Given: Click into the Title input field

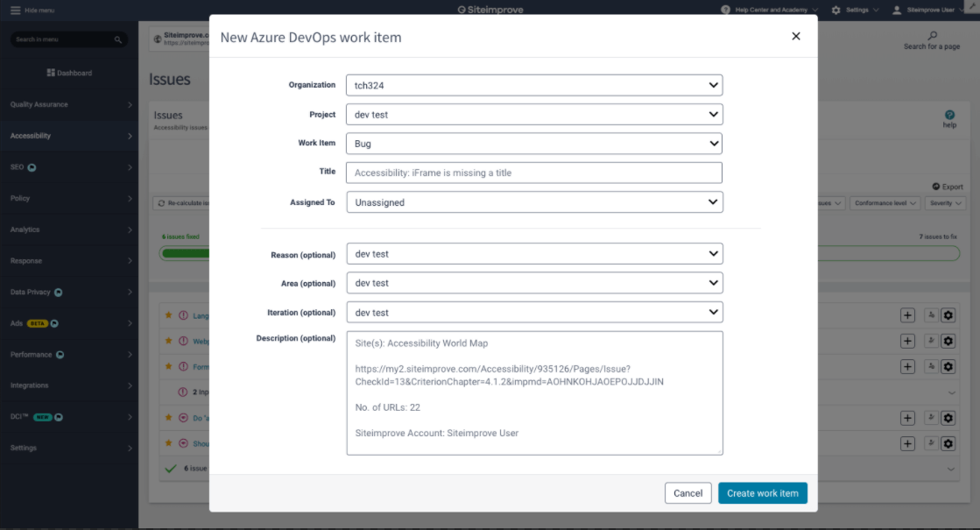Looking at the screenshot, I should (534, 173).
